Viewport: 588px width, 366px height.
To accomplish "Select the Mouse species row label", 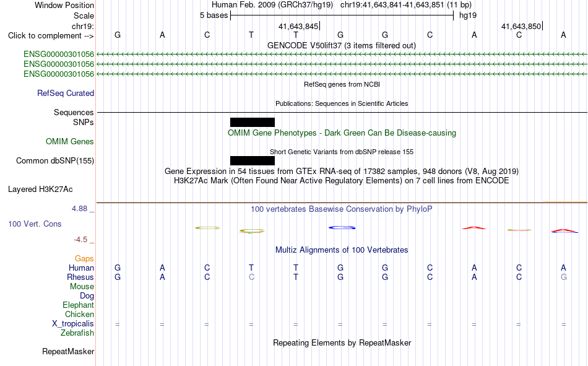I will click(82, 286).
